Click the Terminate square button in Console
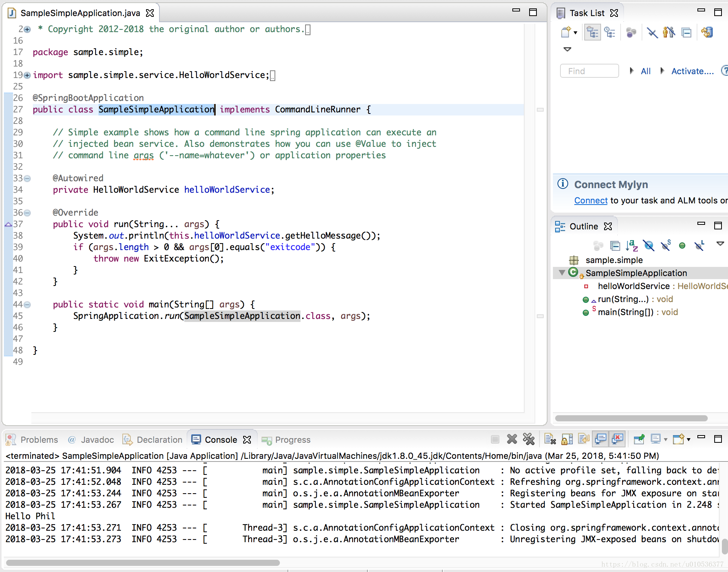The width and height of the screenshot is (728, 572). point(495,439)
